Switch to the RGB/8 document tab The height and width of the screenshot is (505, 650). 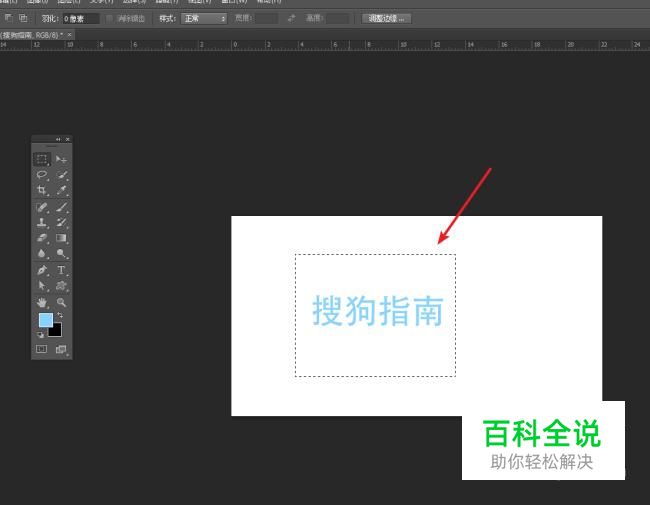coord(32,35)
